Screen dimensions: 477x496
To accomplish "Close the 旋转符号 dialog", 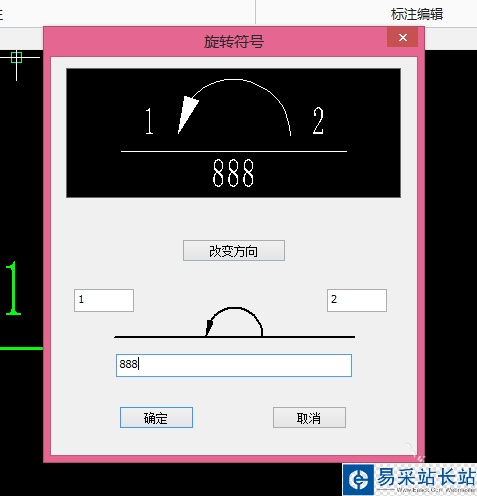I will 403,38.
